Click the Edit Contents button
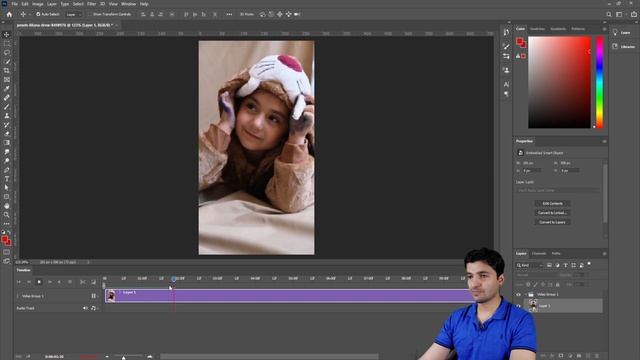Image resolution: width=640 pixels, height=360 pixels. pyautogui.click(x=552, y=203)
